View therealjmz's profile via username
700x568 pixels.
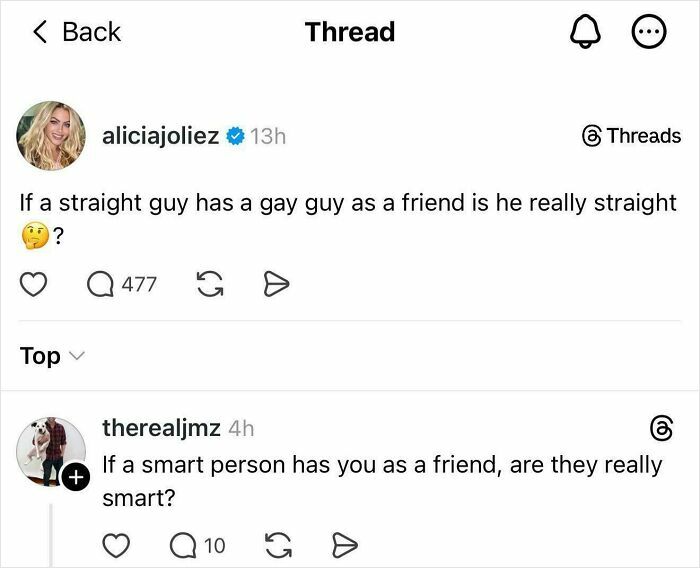pos(161,428)
